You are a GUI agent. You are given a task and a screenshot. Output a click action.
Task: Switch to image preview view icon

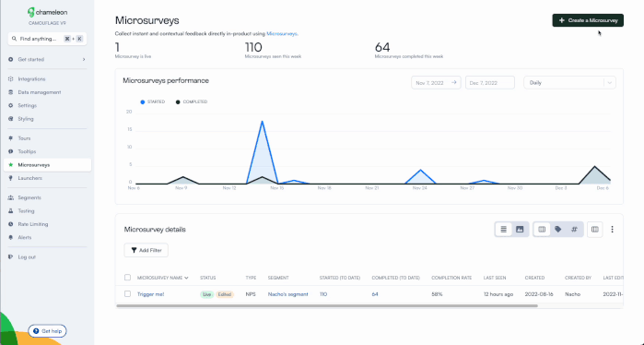(520, 230)
